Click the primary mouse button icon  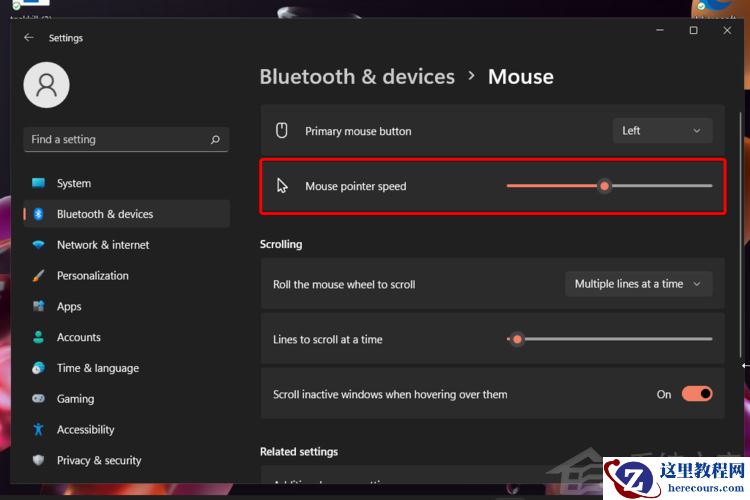point(282,131)
